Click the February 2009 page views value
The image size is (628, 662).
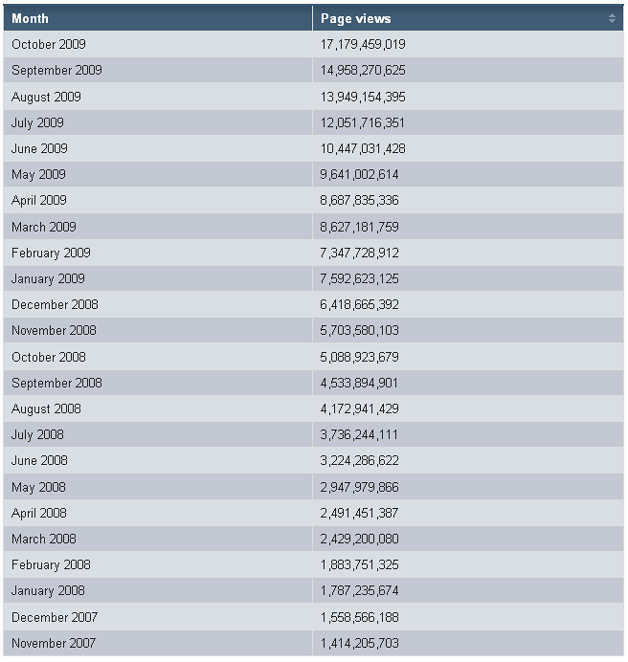360,253
